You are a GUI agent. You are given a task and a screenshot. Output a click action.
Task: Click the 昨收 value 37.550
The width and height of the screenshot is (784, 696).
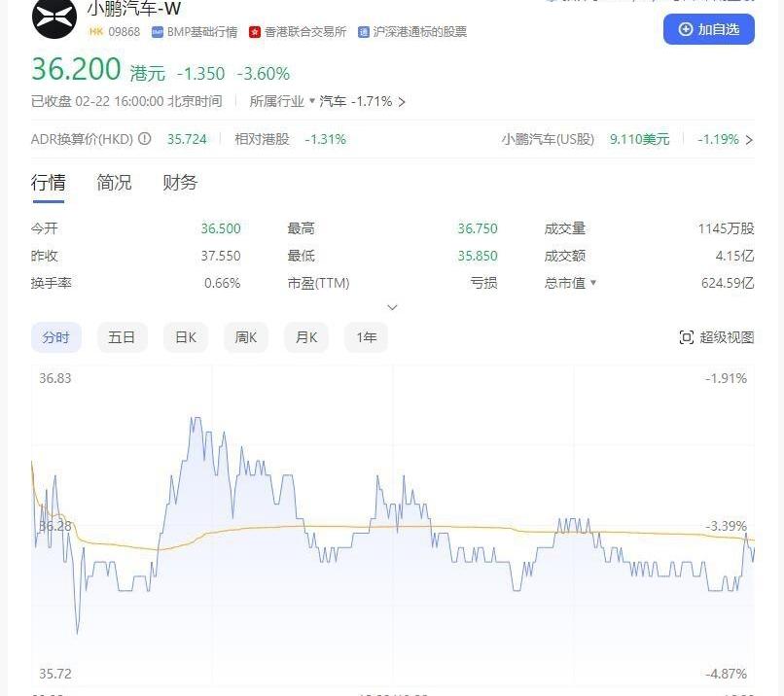pyautogui.click(x=221, y=256)
